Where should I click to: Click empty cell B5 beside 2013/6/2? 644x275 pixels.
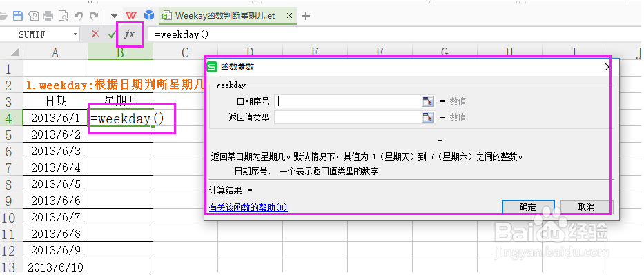click(120, 135)
